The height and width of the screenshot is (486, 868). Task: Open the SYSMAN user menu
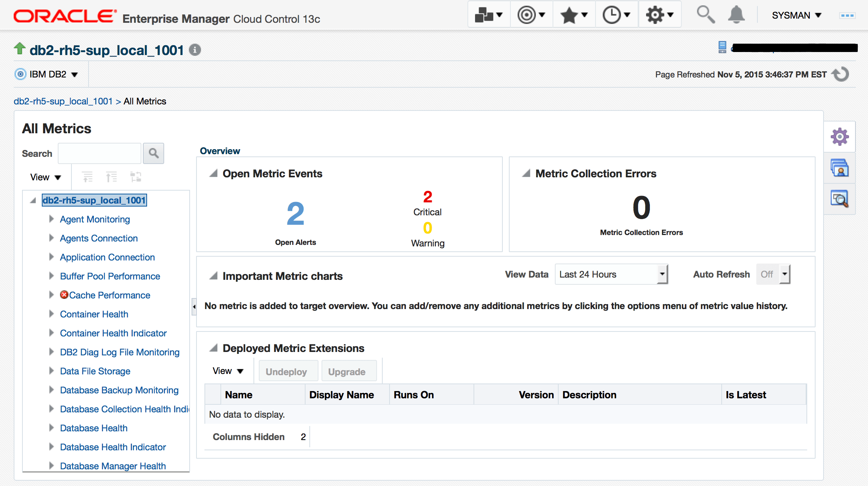point(797,15)
